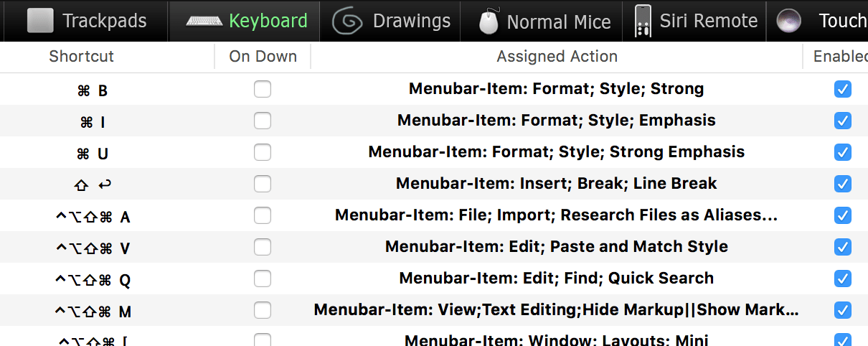Screen dimensions: 868x346
Task: Check On Down for Quick Search row
Action: tap(263, 279)
